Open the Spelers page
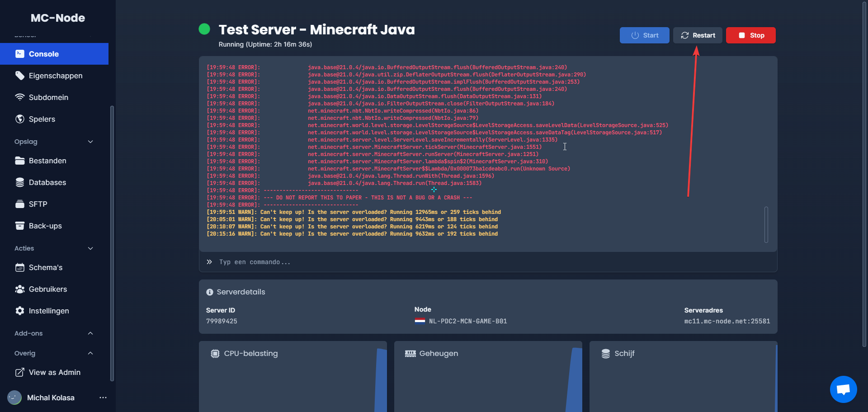The image size is (868, 412). (54, 119)
